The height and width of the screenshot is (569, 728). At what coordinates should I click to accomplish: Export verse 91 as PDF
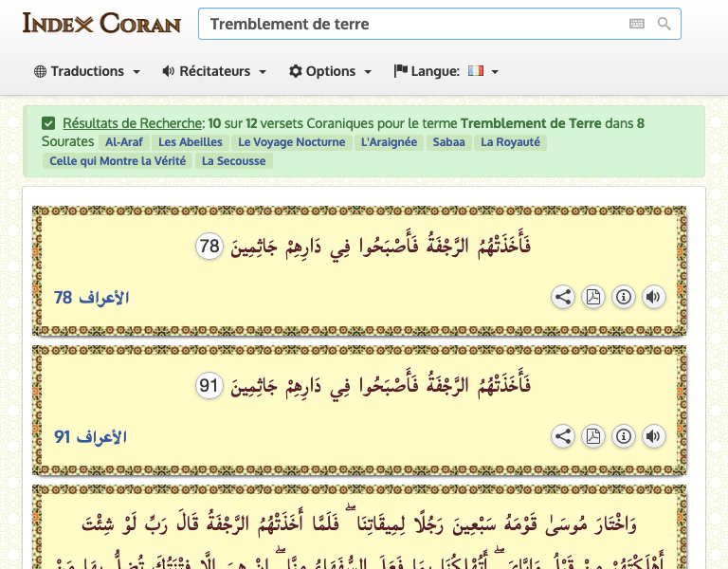coord(593,436)
